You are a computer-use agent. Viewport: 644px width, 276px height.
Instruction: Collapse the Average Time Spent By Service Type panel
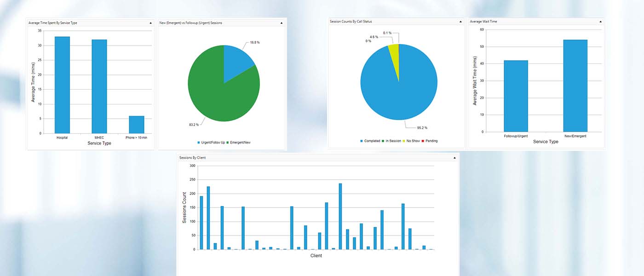click(151, 23)
